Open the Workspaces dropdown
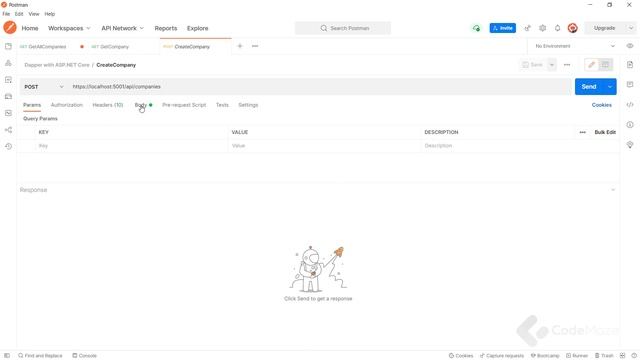Viewport: 640px width, 360px height. 69,28
